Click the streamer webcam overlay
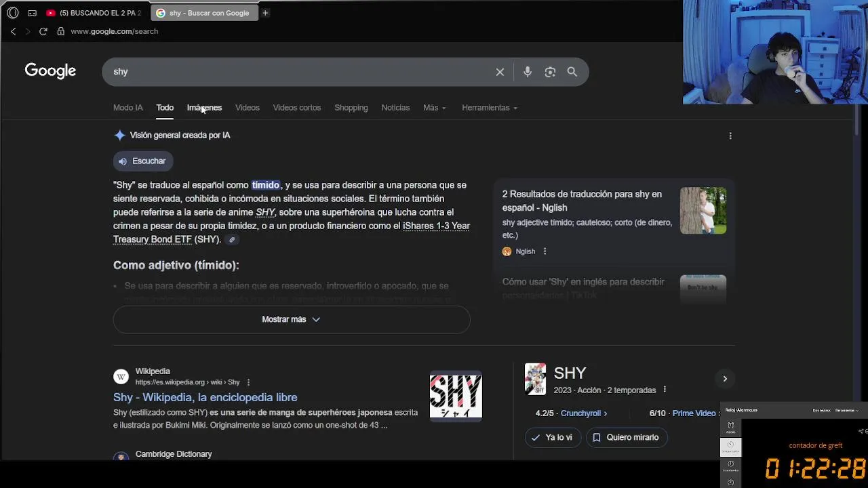The image size is (868, 488). click(x=775, y=52)
